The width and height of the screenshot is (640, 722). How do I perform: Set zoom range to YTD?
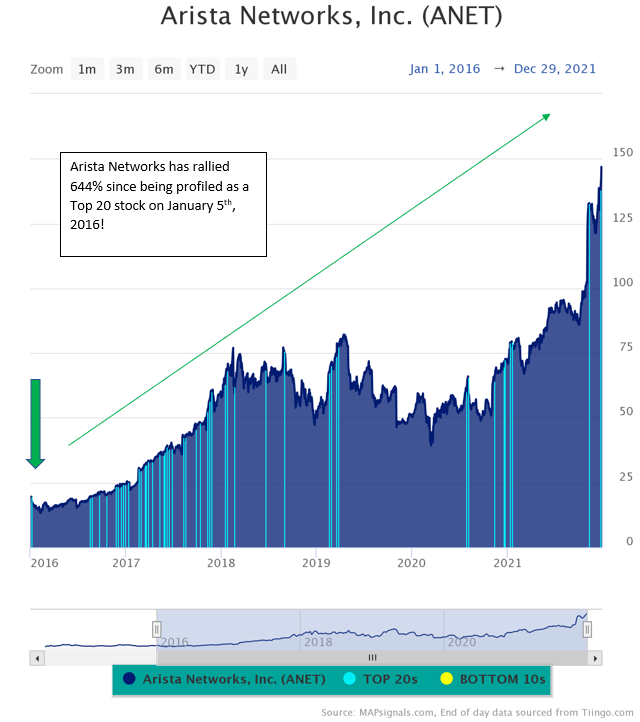tap(203, 69)
